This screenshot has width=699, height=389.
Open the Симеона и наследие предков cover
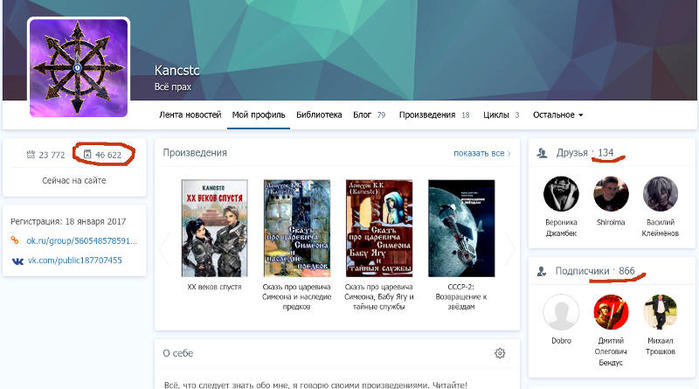point(297,228)
